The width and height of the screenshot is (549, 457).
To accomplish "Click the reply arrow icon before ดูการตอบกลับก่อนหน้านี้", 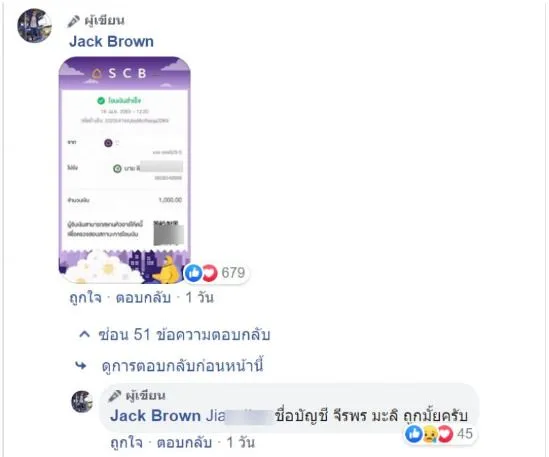I will (81, 366).
